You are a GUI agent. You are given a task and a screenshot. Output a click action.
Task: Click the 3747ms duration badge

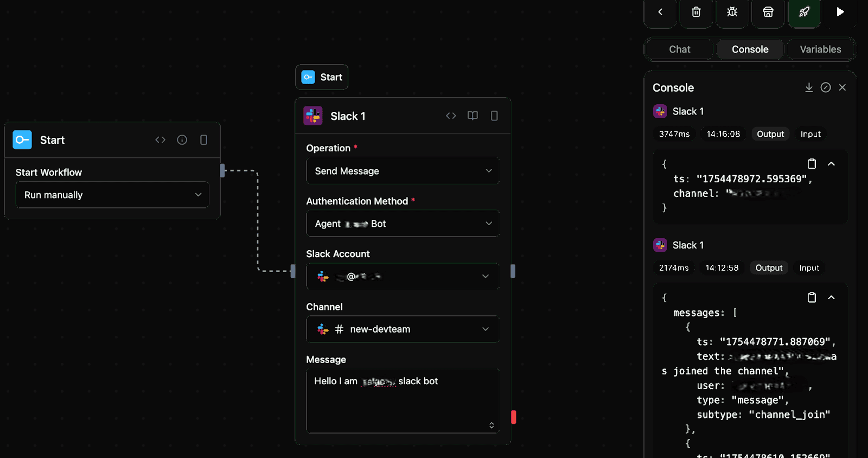click(x=674, y=134)
